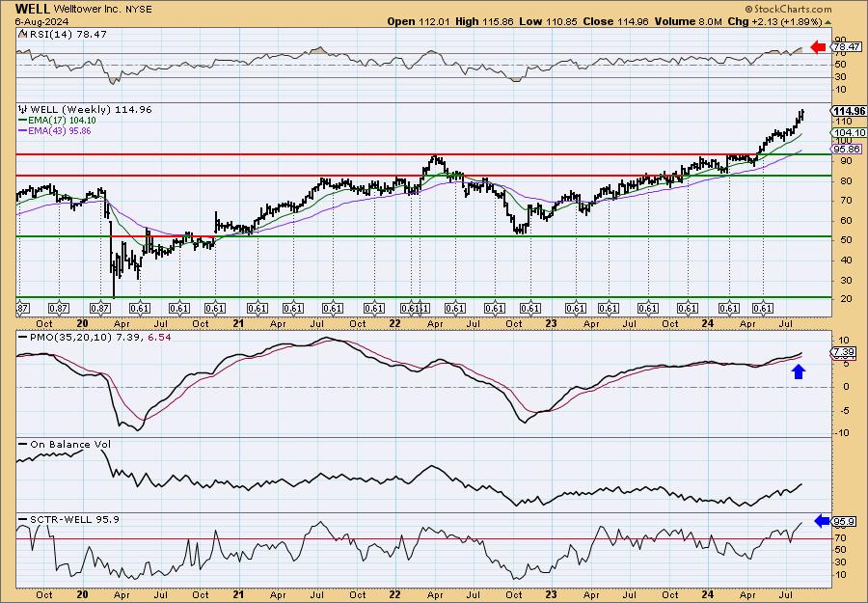Open the StockCharts.com copyright link
This screenshot has height=603, width=868.
click(788, 9)
